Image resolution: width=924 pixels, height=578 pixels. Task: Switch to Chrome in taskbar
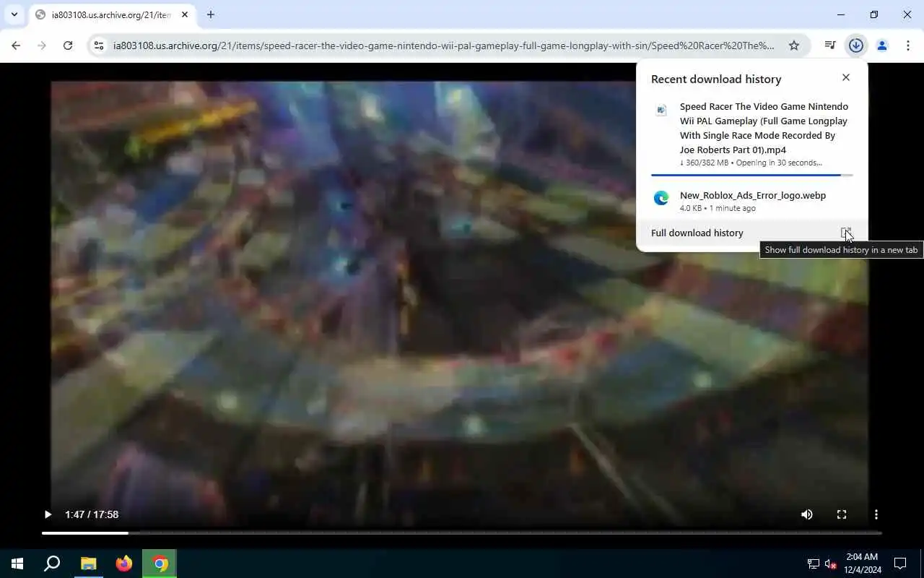pos(160,564)
